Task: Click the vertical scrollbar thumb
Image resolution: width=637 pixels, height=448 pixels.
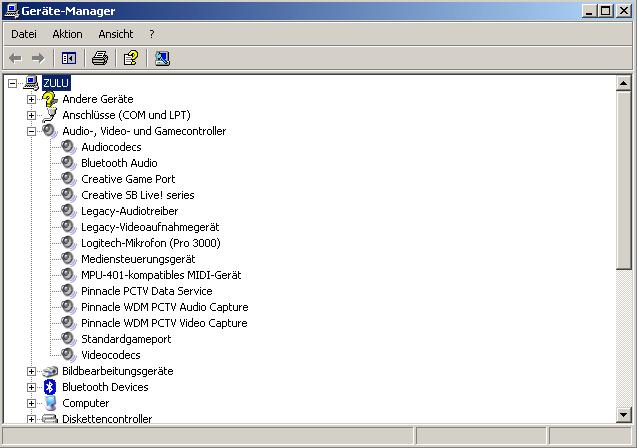Action: 623,180
